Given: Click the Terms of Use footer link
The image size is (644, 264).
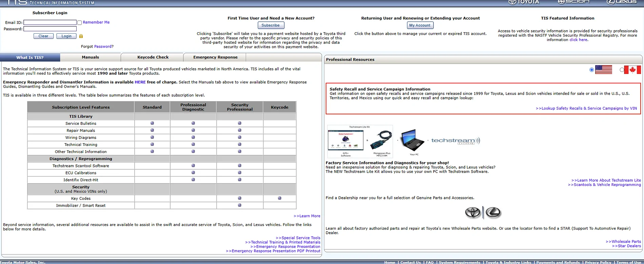Looking at the screenshot, I should point(629,262).
